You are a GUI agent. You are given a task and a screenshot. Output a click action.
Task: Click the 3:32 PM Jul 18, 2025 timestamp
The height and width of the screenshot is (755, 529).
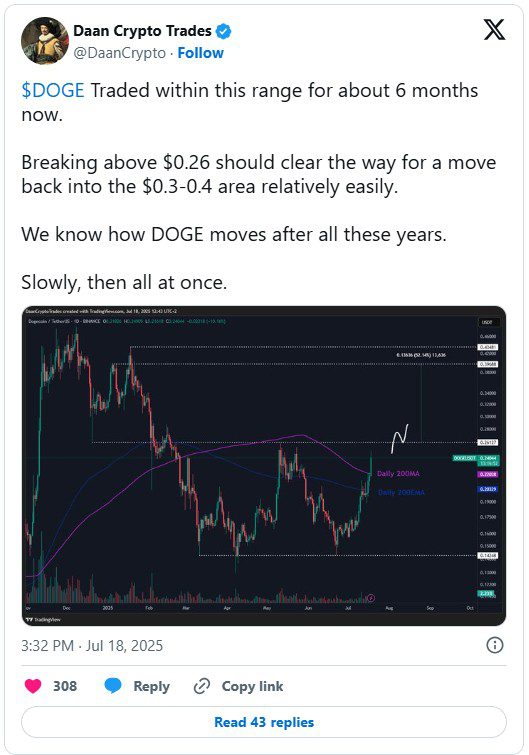[92, 645]
